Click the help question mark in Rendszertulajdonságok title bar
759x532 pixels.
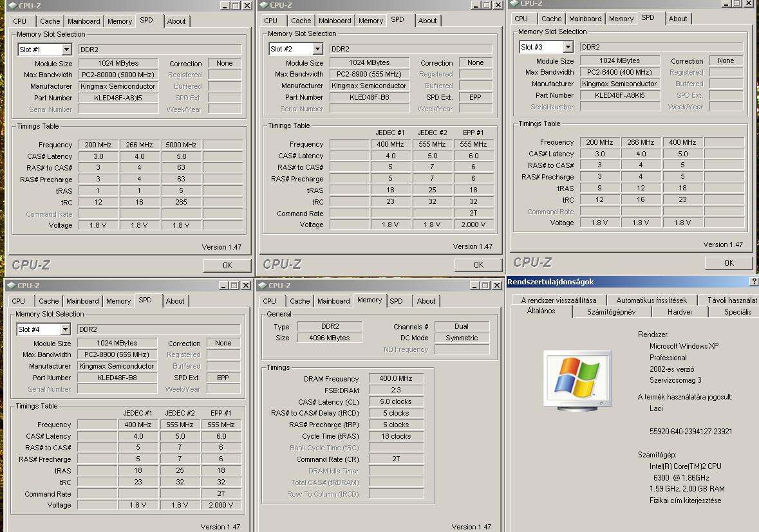click(x=754, y=282)
